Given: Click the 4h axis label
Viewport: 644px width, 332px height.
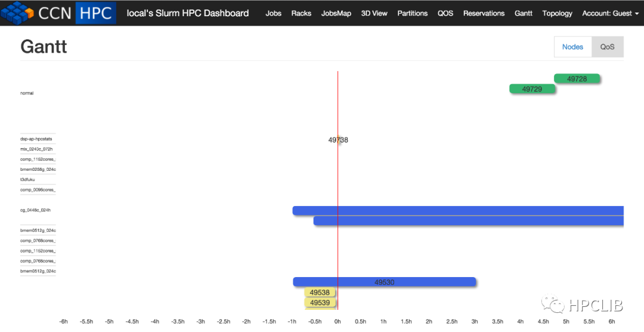Looking at the screenshot, I should (521, 321).
